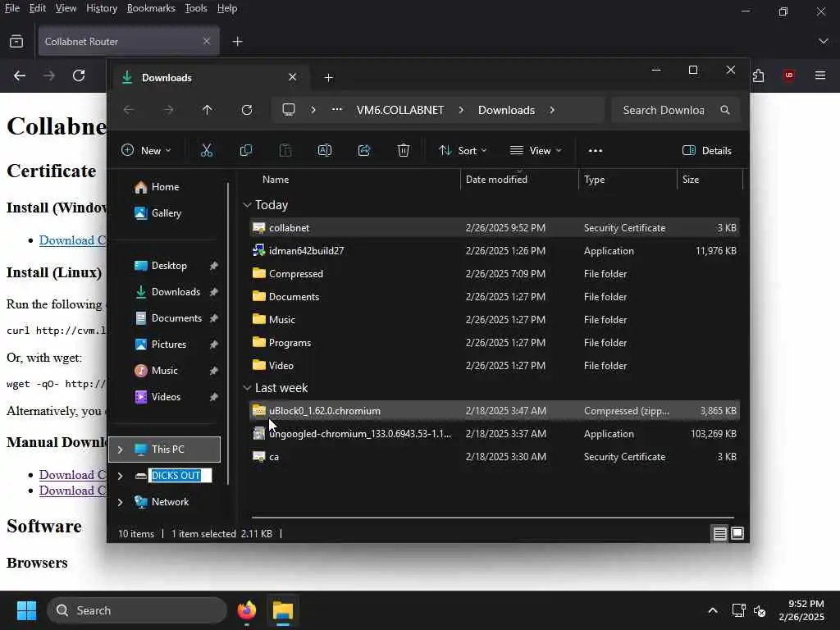Viewport: 840px width, 630px height.
Task: Open Firefox View menu
Action: pos(66,8)
